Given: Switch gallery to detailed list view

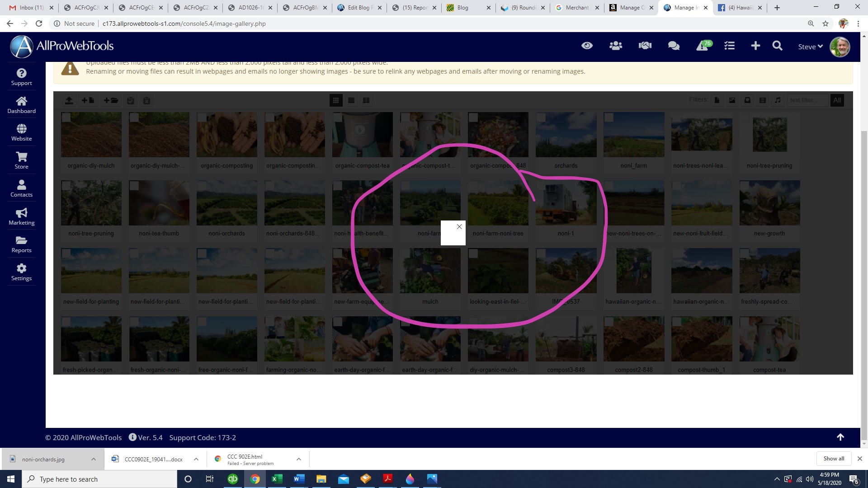Looking at the screenshot, I should [x=366, y=100].
